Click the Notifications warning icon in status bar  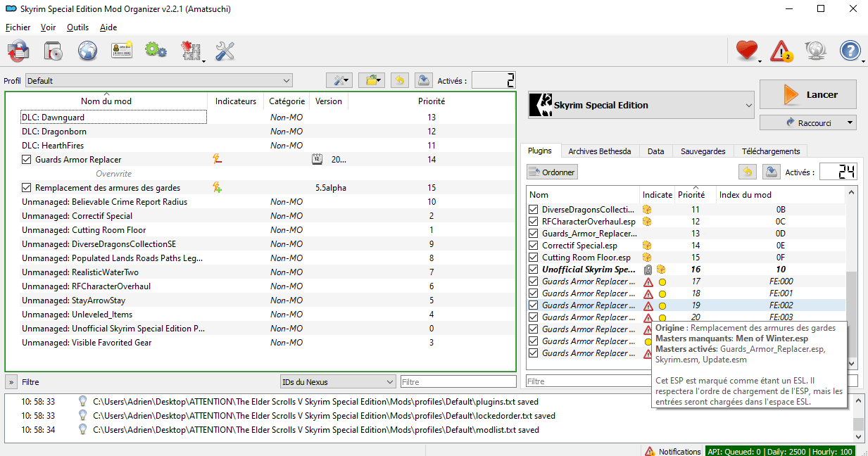[650, 451]
